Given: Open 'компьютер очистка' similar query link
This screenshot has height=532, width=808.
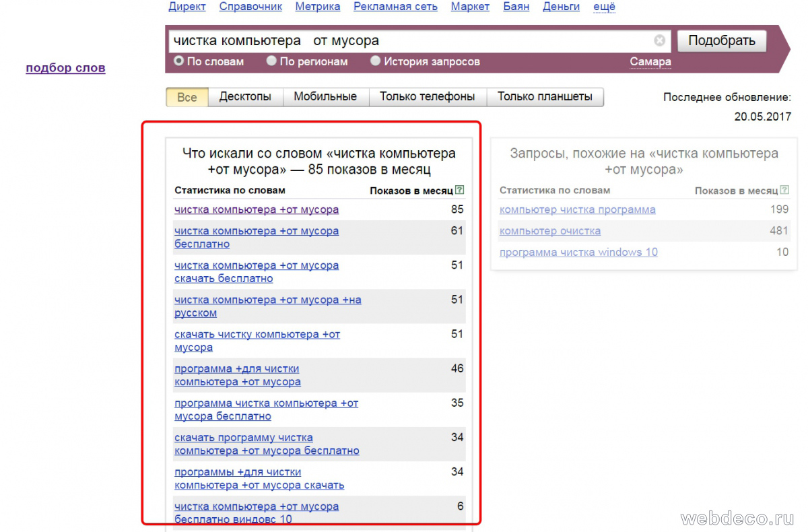Looking at the screenshot, I should (550, 231).
